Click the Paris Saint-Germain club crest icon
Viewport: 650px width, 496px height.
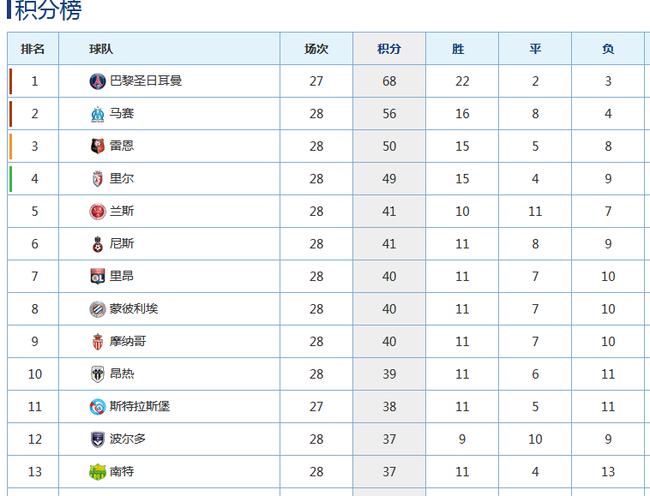(x=97, y=81)
